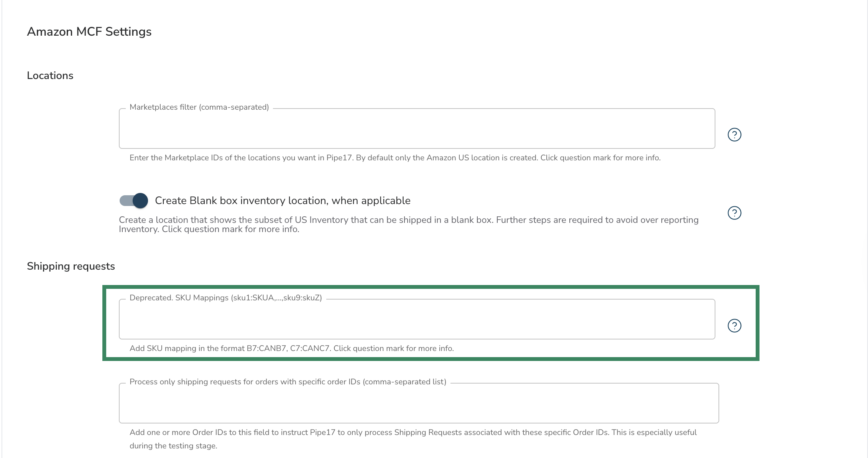Click the 'Add one or more Order IDs' helper text
This screenshot has height=458, width=868.
pyautogui.click(x=413, y=432)
